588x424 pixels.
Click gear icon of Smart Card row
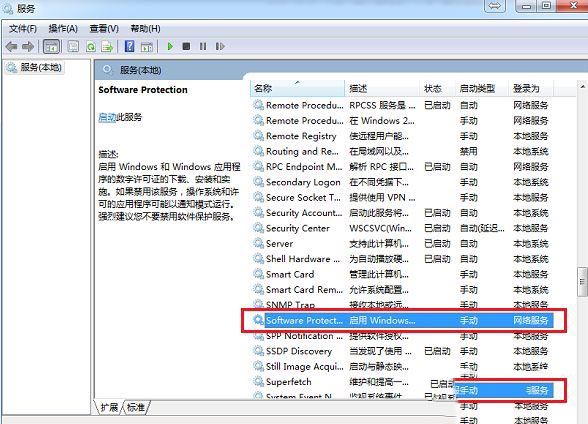(x=258, y=274)
